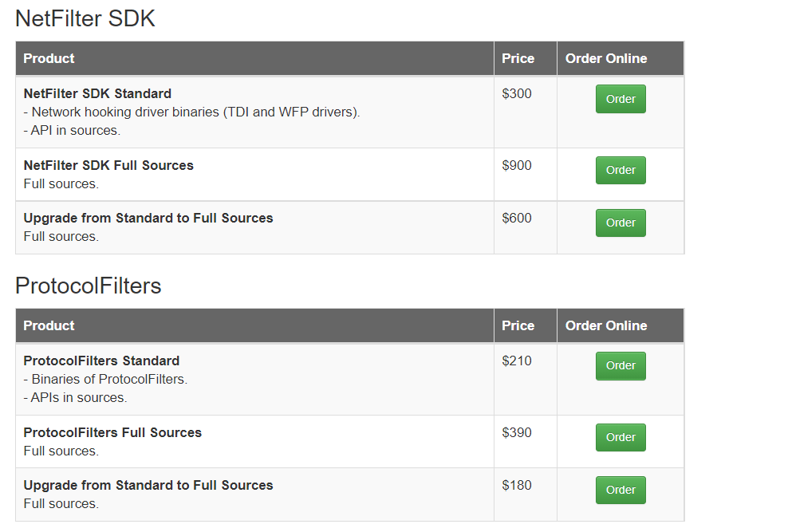Order NetFilter SDK Standard for $300
This screenshot has width=788, height=532.
[x=620, y=99]
